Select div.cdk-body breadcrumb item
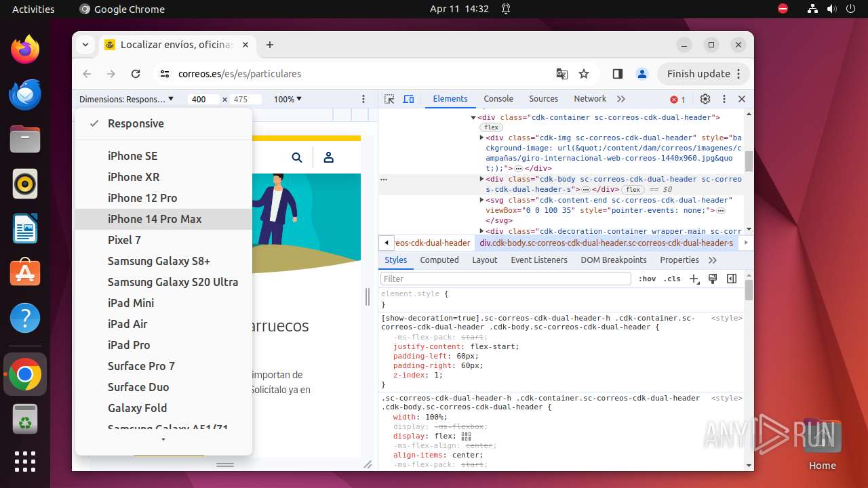The image size is (868, 488). pyautogui.click(x=606, y=243)
